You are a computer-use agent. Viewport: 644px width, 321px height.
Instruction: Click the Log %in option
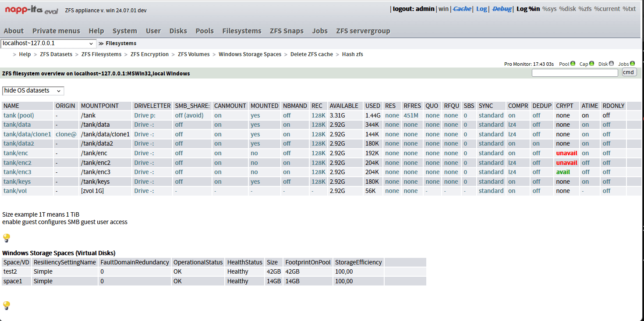pos(528,9)
